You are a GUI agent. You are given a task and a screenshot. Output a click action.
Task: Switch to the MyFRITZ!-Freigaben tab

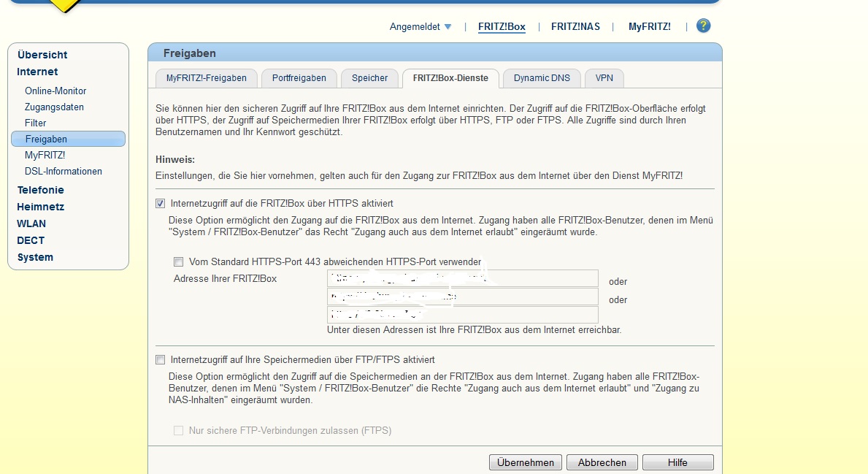[207, 78]
